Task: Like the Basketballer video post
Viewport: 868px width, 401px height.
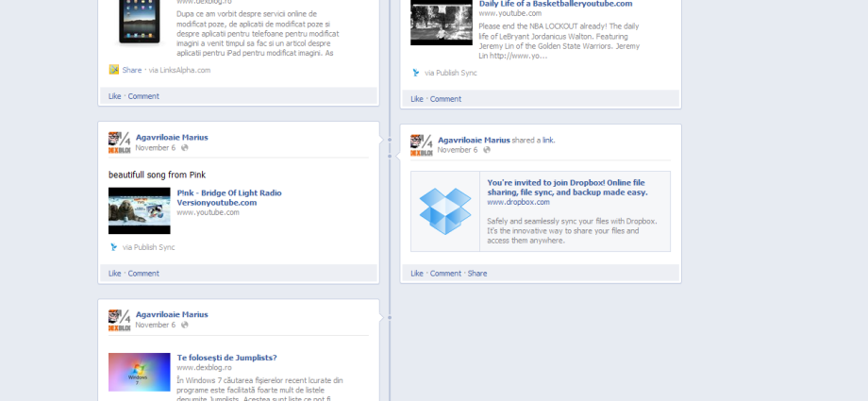Action: click(x=417, y=99)
